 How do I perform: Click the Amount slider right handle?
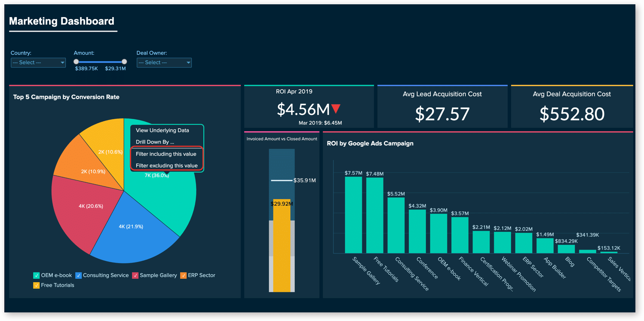point(124,62)
